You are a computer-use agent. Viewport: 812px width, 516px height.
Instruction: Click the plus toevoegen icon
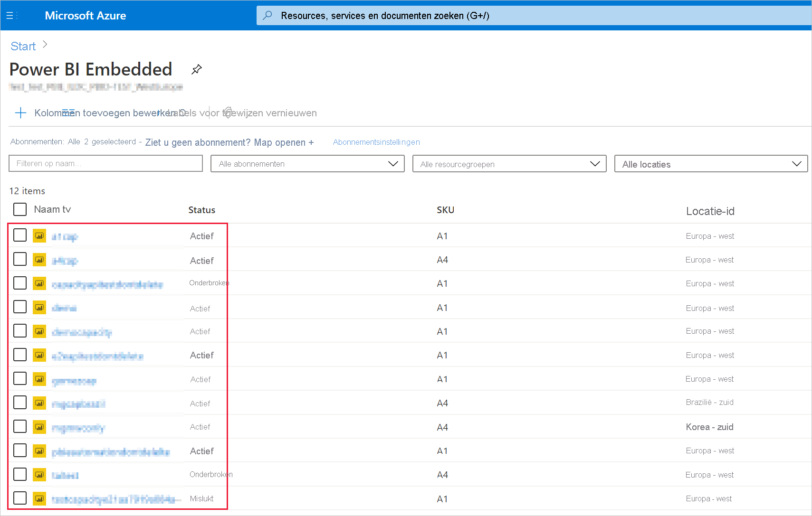[x=20, y=113]
